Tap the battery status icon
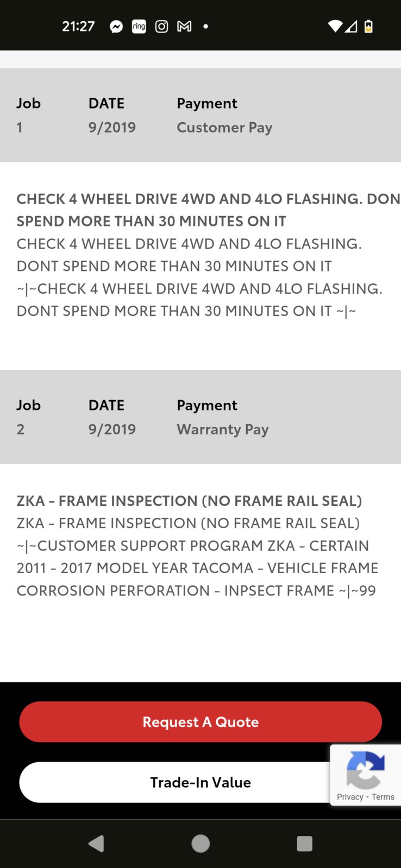Screen dimensions: 401x868 click(368, 26)
